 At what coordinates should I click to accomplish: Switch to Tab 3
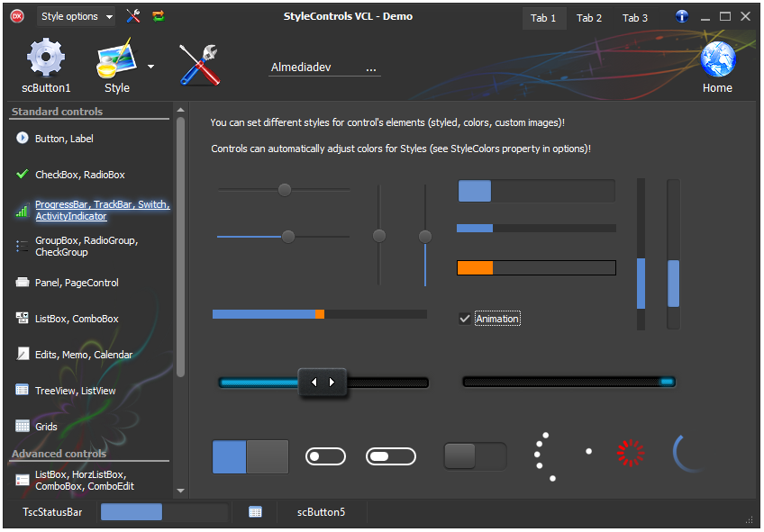(635, 18)
